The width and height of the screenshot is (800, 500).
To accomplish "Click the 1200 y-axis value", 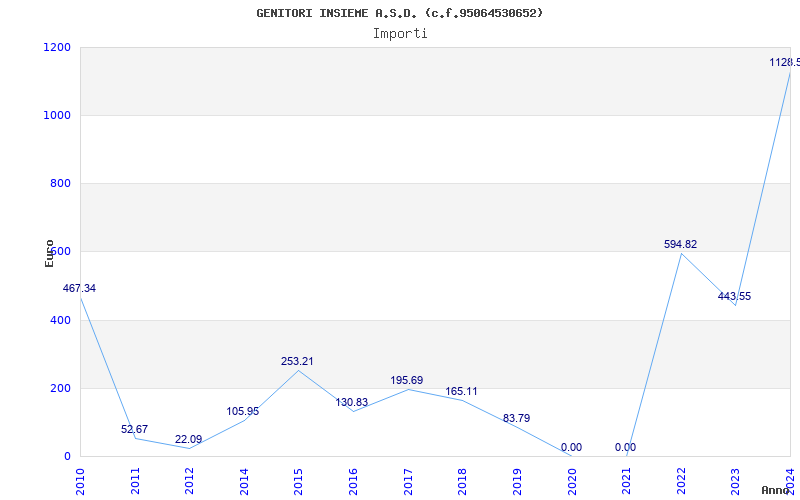I will (x=57, y=47).
